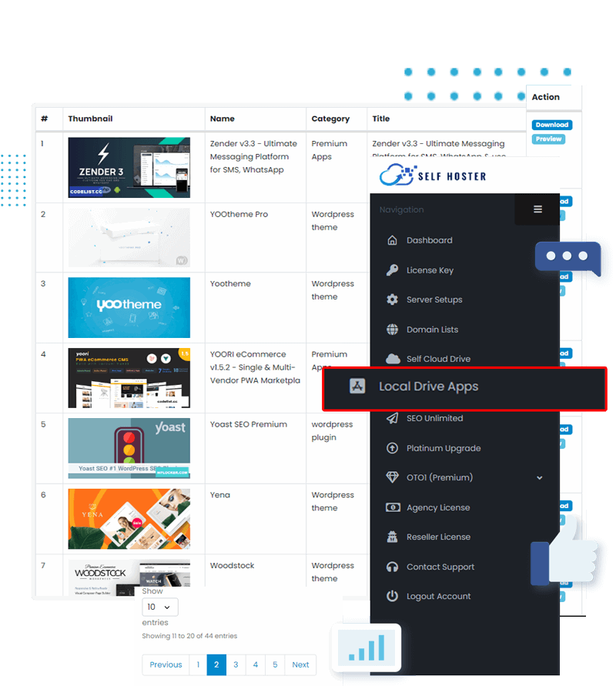This screenshot has width=616, height=686.
Task: Select Local Drive Apps
Action: 464,389
